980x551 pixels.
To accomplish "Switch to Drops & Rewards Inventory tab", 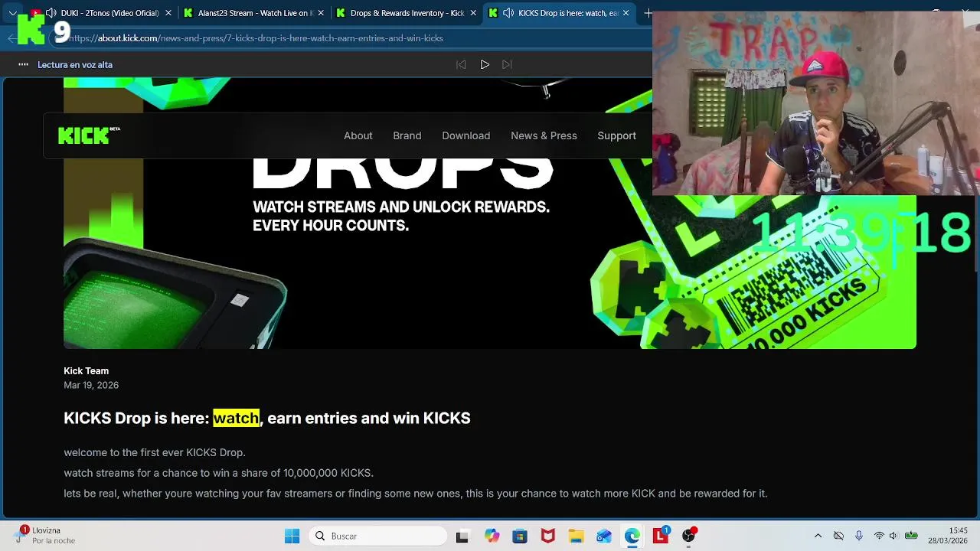I will tap(407, 13).
